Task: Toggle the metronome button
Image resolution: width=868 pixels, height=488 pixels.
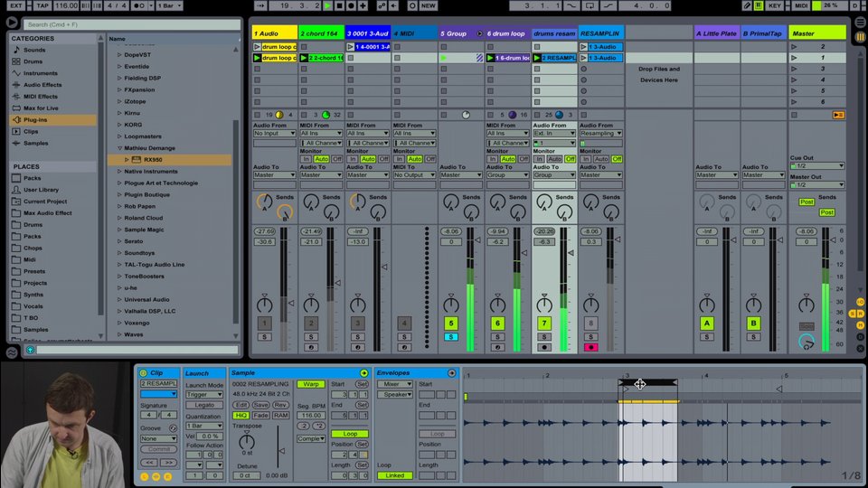Action: point(139,5)
